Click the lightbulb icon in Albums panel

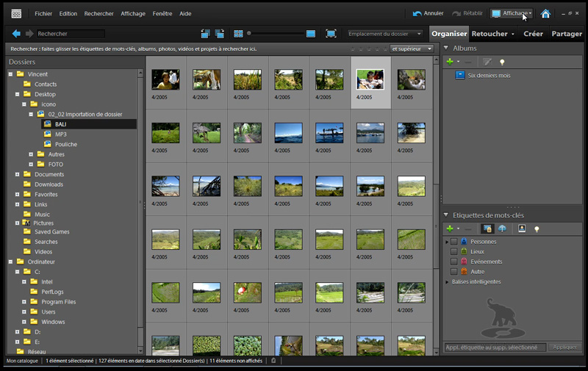(x=502, y=62)
